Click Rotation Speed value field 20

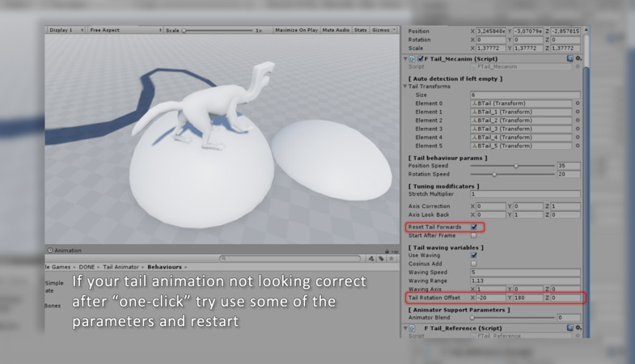(x=569, y=174)
